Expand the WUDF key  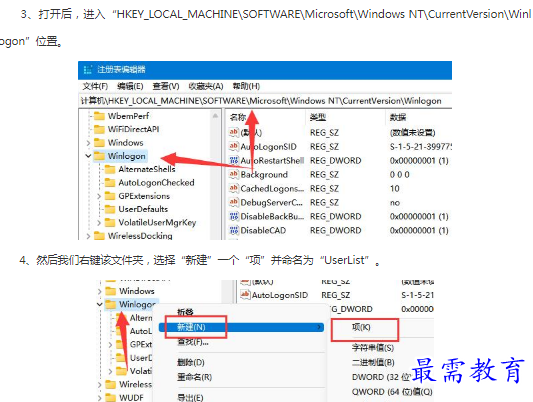[x=100, y=398]
